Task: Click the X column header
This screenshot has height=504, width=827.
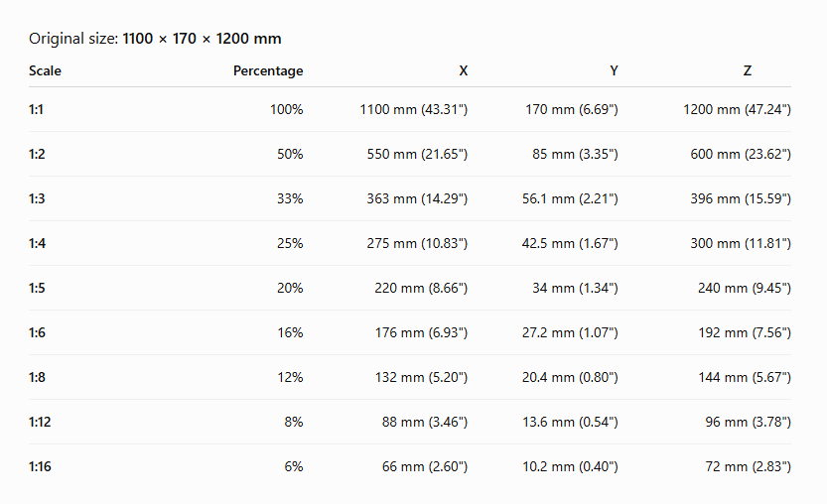Action: (x=463, y=70)
